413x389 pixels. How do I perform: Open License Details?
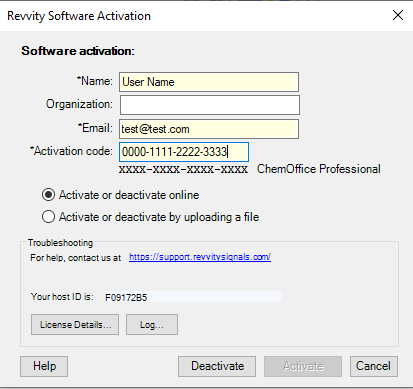click(x=75, y=324)
